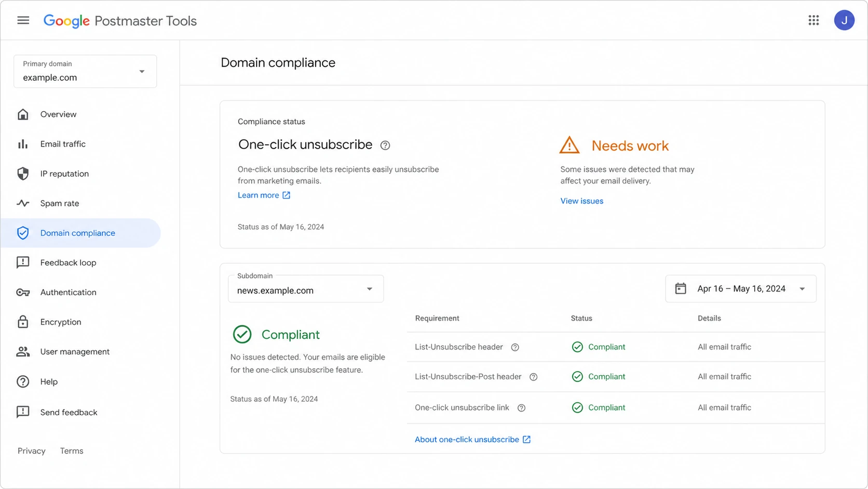This screenshot has width=868, height=489.
Task: Expand the Subdomain news.example.com dropdown
Action: (x=306, y=288)
